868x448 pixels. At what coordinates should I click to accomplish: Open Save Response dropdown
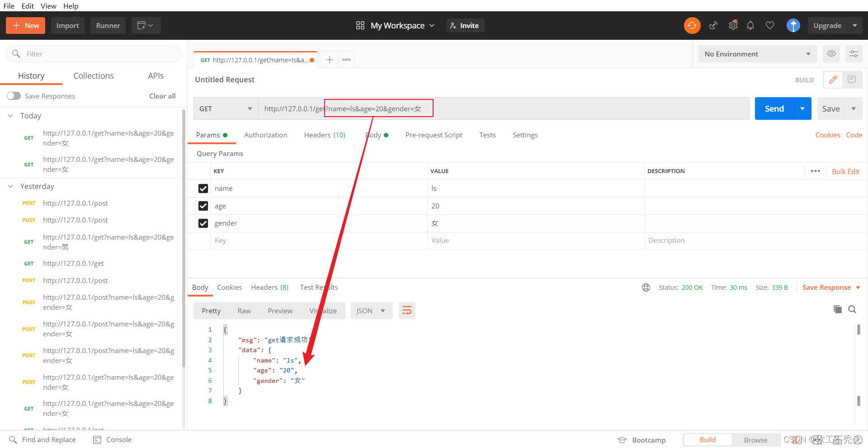(x=831, y=288)
